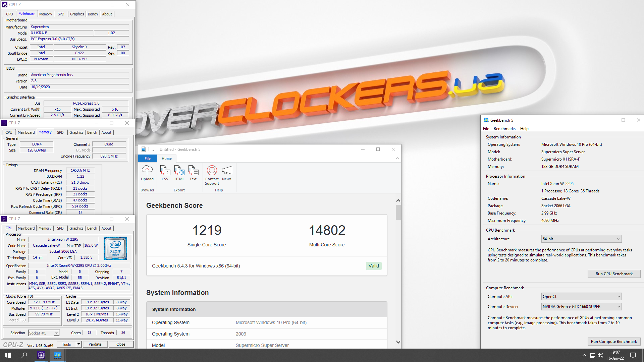This screenshot has width=644, height=362.
Task: Click the Uncore Frequency value 898.1 MHz
Action: pyautogui.click(x=109, y=156)
